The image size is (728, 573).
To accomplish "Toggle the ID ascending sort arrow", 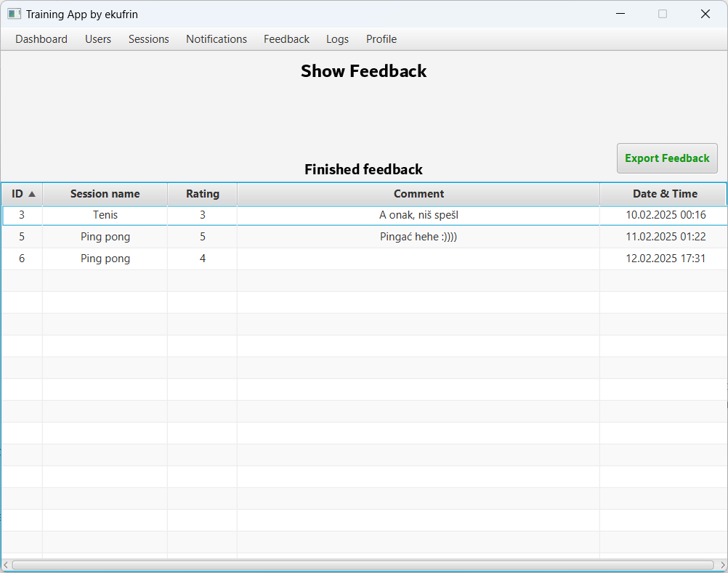I will tap(32, 194).
